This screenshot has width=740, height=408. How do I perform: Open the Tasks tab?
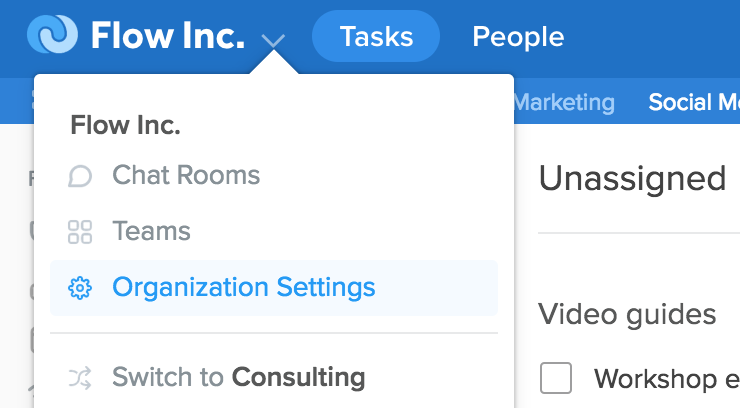[x=376, y=36]
